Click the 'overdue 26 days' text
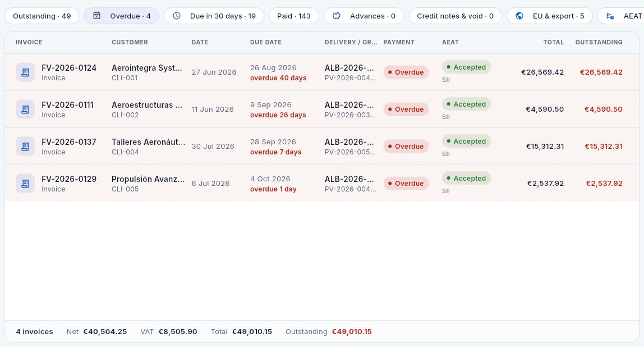Image resolution: width=644 pixels, height=347 pixels. (x=278, y=115)
